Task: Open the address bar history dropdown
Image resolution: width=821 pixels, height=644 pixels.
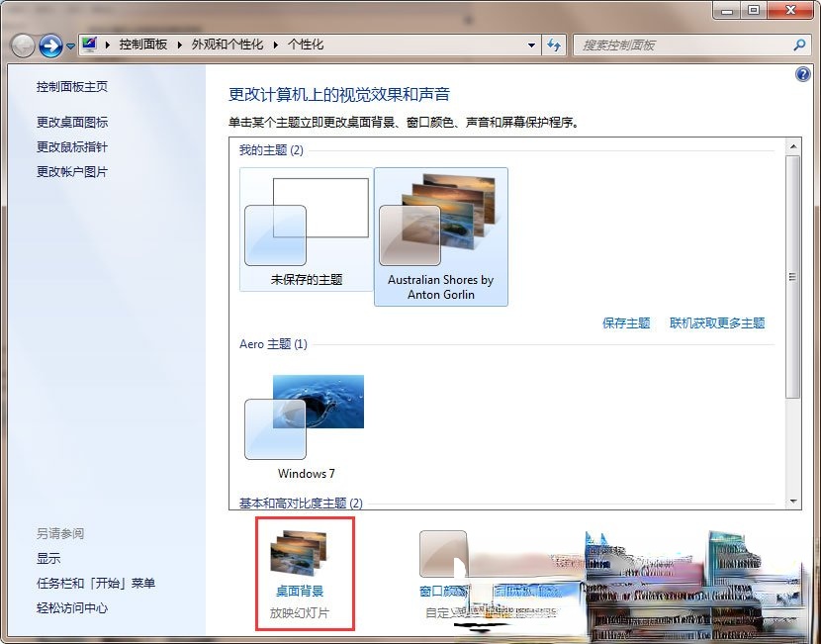Action: tap(532, 45)
